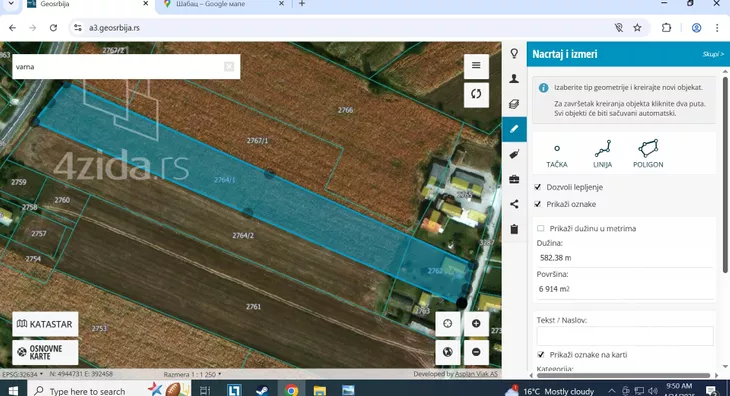Click the site information icon in address bar
The width and height of the screenshot is (730, 396).
78,28
